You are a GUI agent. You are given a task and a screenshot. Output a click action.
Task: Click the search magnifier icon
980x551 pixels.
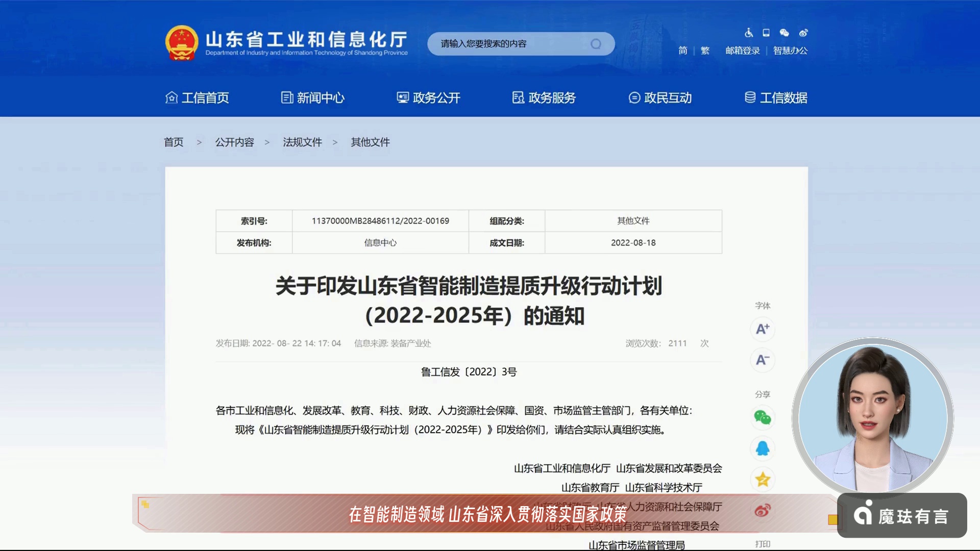coord(596,44)
